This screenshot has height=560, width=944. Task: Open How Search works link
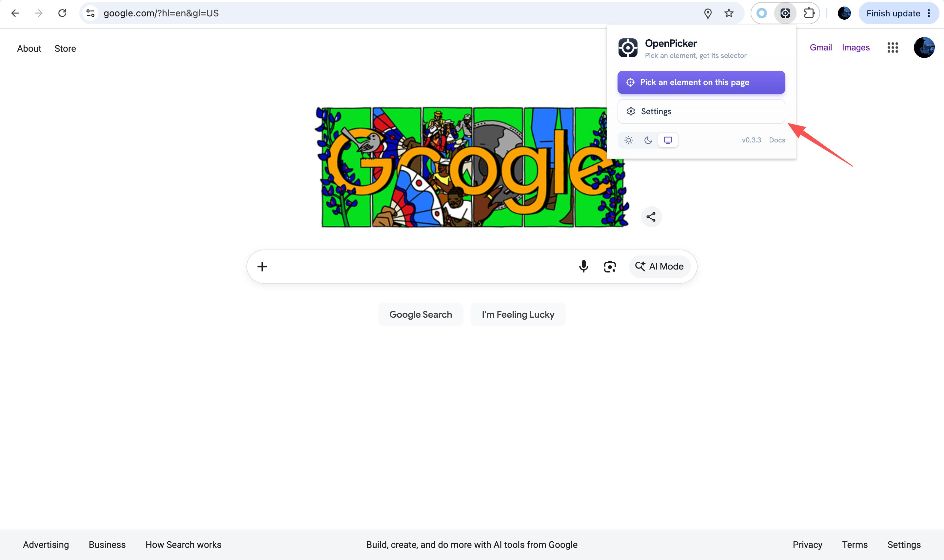click(x=184, y=545)
